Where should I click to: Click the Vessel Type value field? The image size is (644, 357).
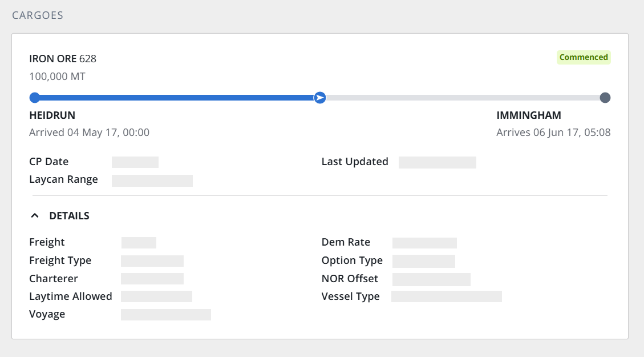(447, 296)
